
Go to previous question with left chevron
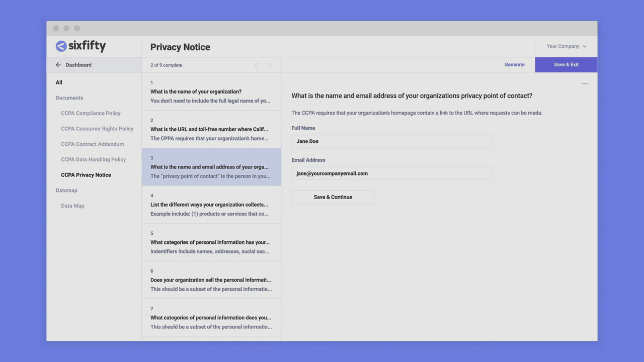(257, 65)
